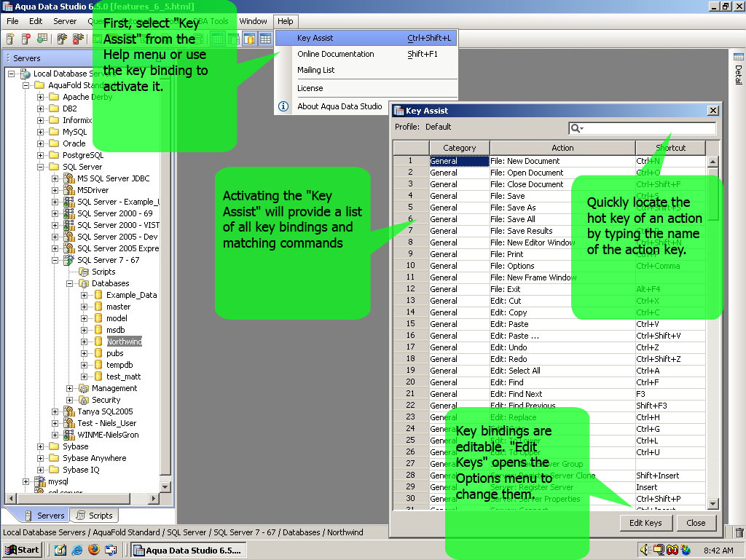Click the SQL Server 2000 - 69 server icon
Screen dimensions: 746x560
tap(69, 213)
